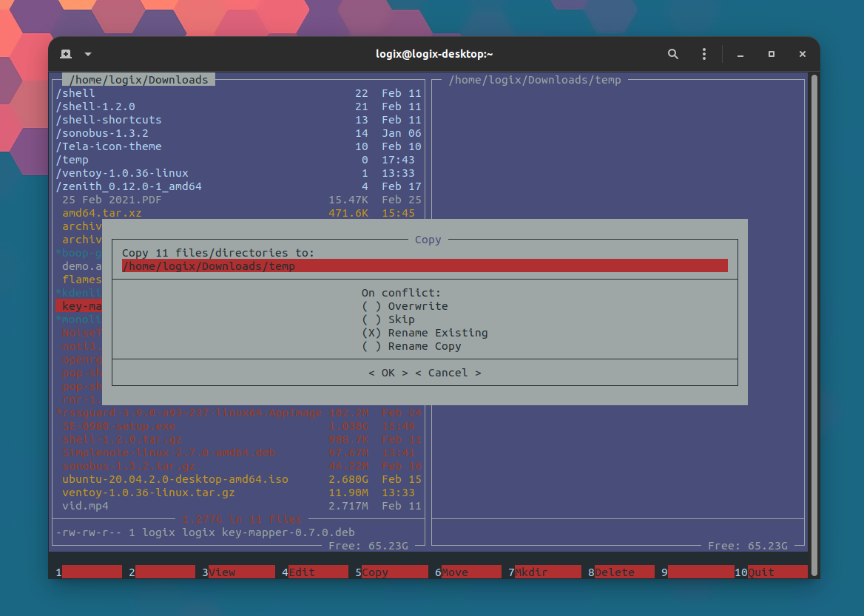Activate the F5 Copy function key

[x=394, y=571]
